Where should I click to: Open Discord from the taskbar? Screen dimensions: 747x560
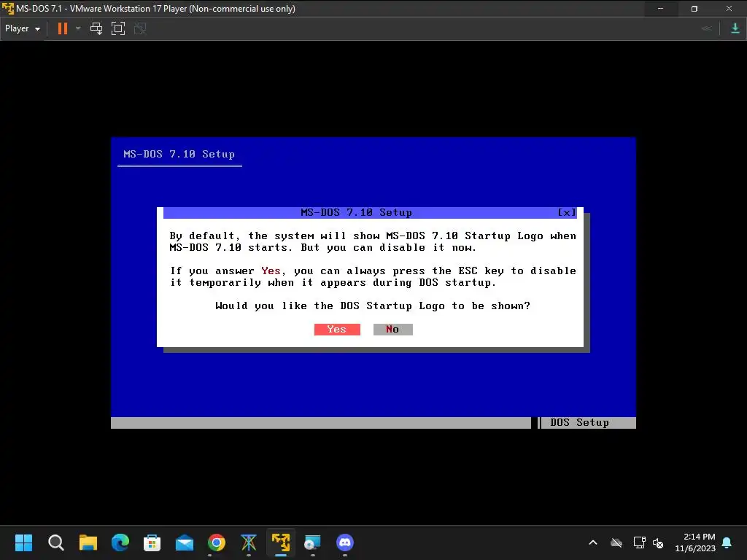tap(345, 542)
